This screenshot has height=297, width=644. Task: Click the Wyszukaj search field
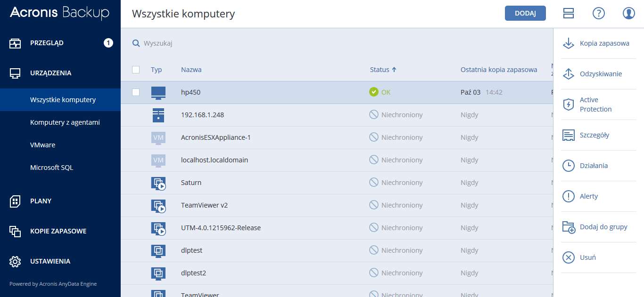point(236,43)
